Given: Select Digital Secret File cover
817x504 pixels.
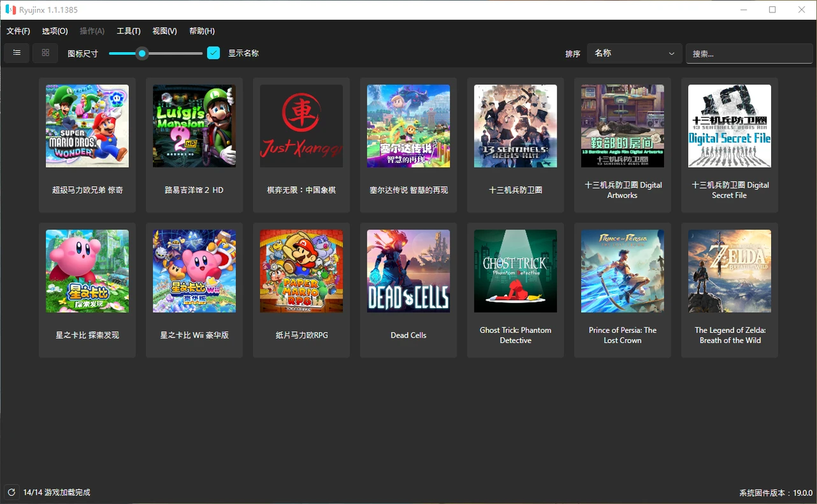Looking at the screenshot, I should (729, 126).
